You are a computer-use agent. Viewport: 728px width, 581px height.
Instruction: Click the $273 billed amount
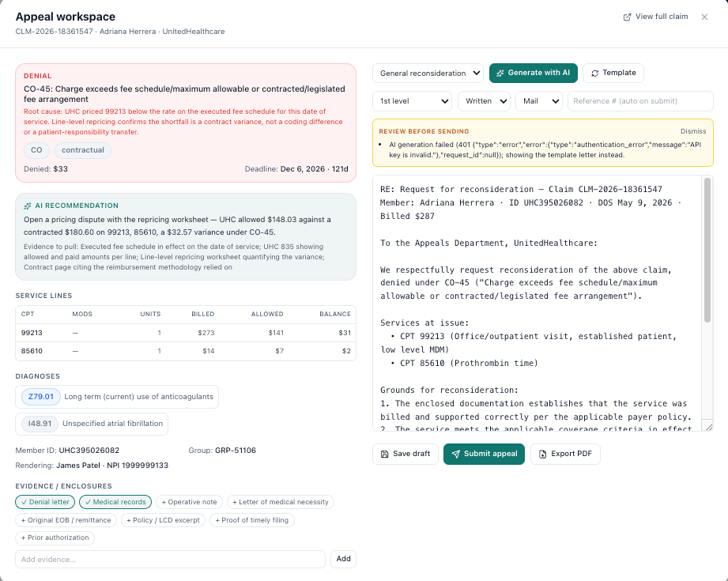[206, 333]
